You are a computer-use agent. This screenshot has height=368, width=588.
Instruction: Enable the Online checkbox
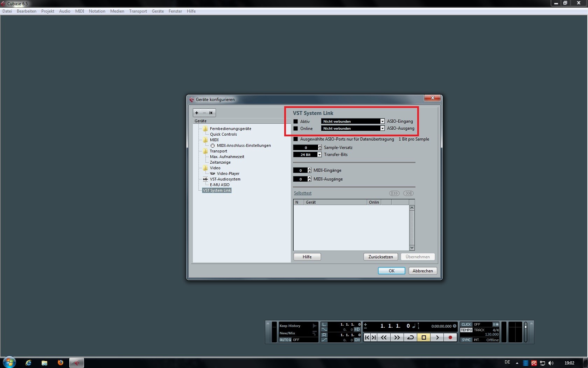tap(296, 129)
